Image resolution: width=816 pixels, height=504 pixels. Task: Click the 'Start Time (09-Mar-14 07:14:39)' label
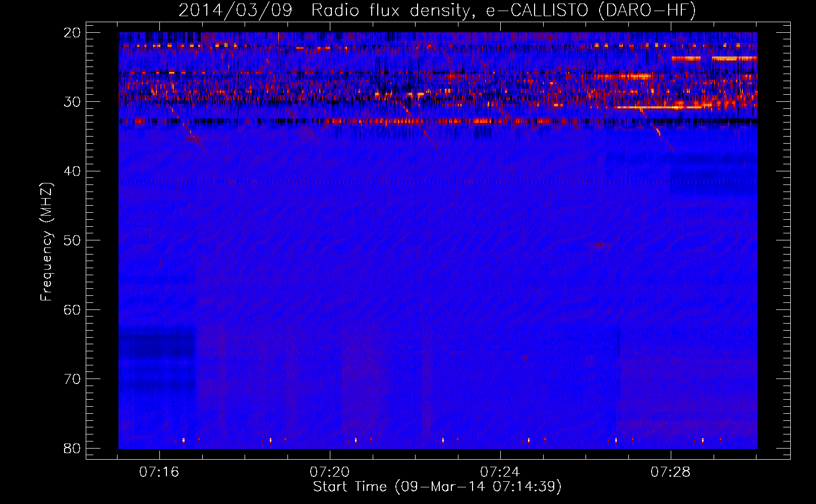click(x=437, y=487)
